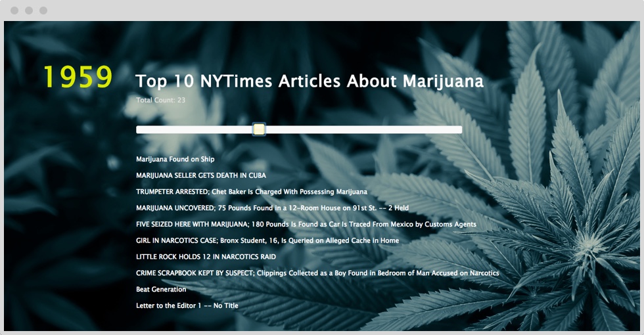
Task: Minimize the window with the second gray dot
Action: 29,11
